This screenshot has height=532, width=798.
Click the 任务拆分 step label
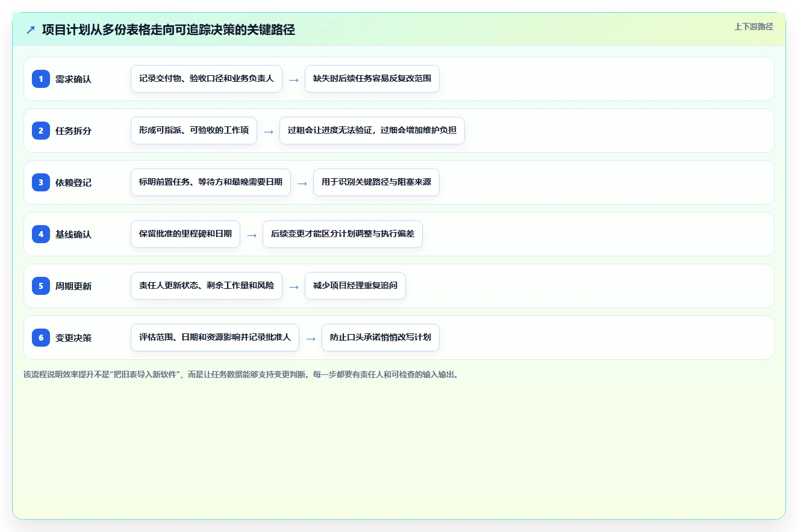tap(73, 131)
